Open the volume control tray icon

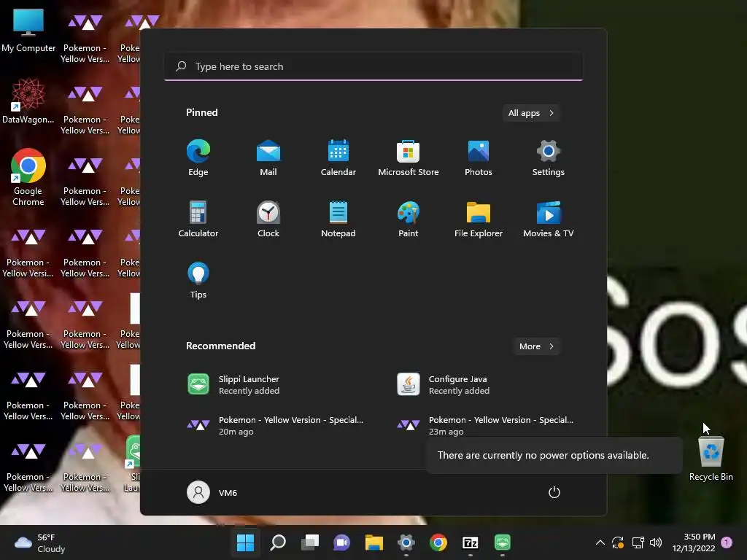656,542
